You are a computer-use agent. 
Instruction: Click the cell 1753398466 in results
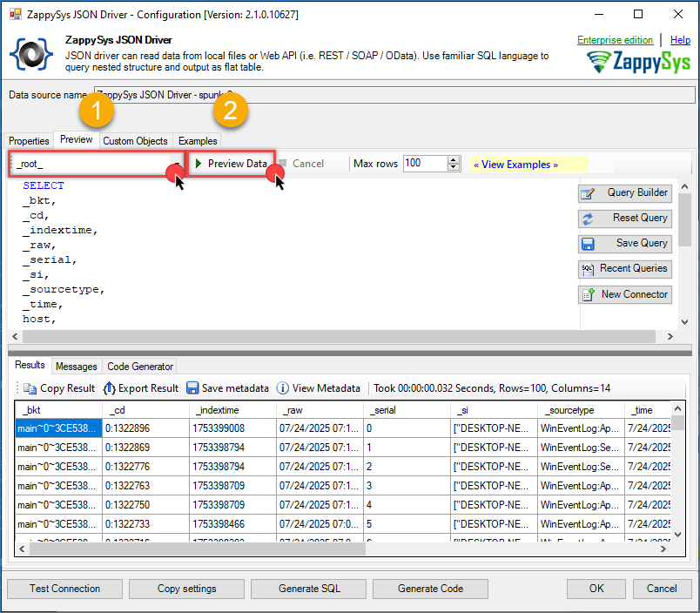[x=233, y=524]
